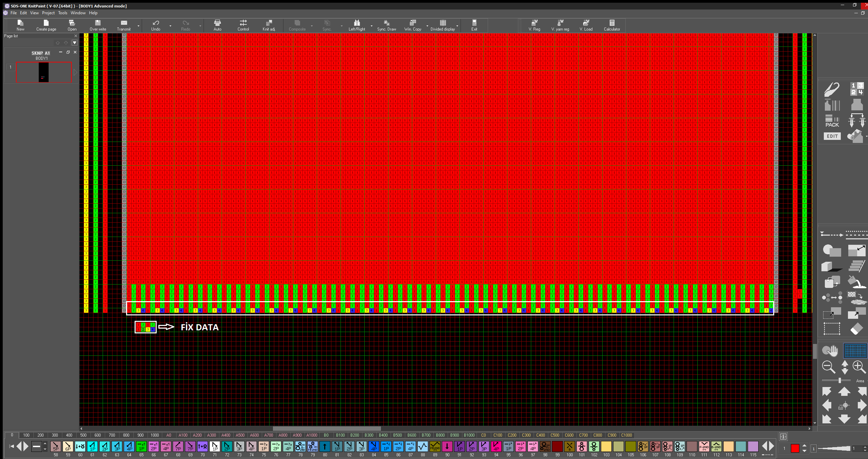
Task: Click the Calculator toolbar icon
Action: (x=611, y=25)
